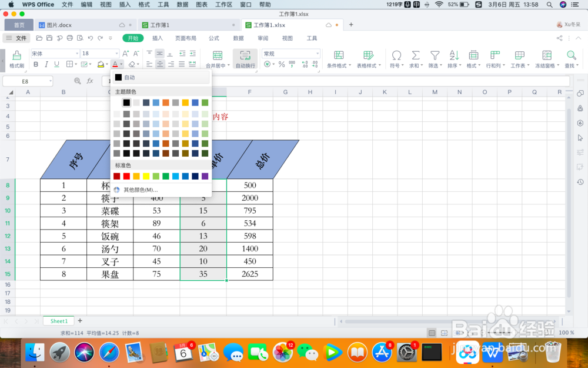
Task: Click the worksheet (工作表) icon
Action: coord(519,55)
